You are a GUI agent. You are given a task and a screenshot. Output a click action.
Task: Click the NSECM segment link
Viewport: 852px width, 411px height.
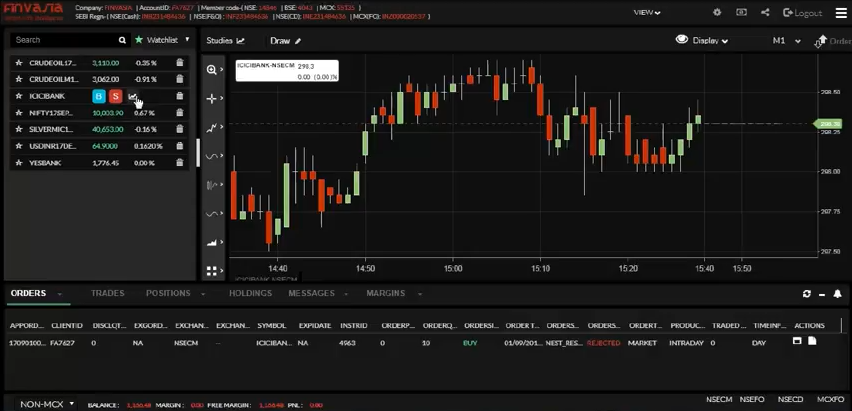[x=719, y=400]
